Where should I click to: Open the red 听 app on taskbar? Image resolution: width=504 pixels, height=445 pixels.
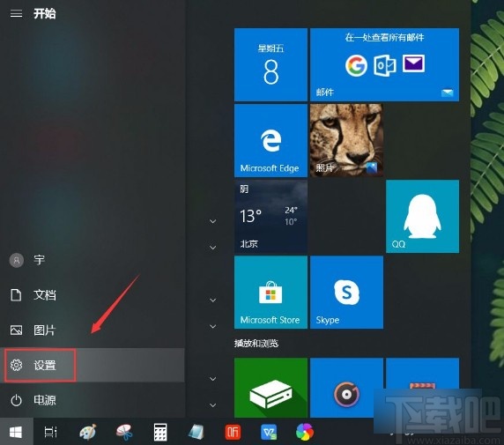point(233,432)
